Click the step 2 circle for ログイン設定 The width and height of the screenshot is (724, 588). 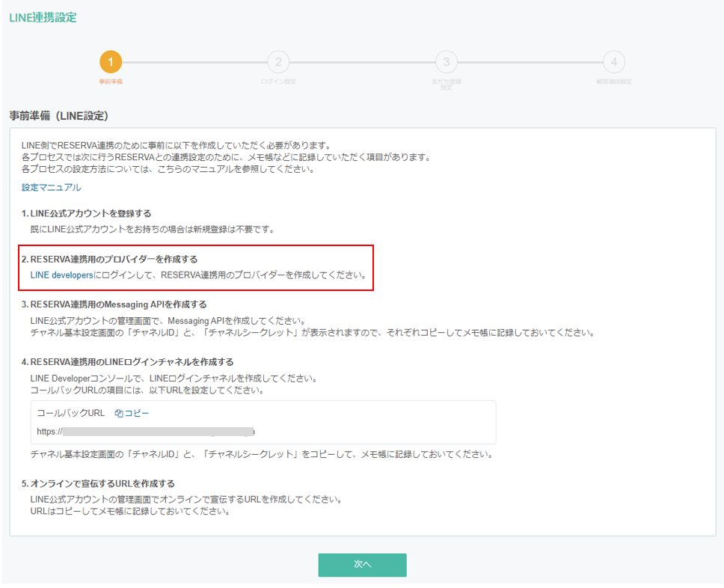[x=278, y=62]
